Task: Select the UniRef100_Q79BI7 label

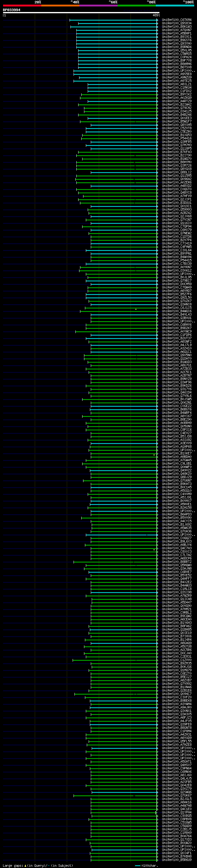Action: pos(176,280)
